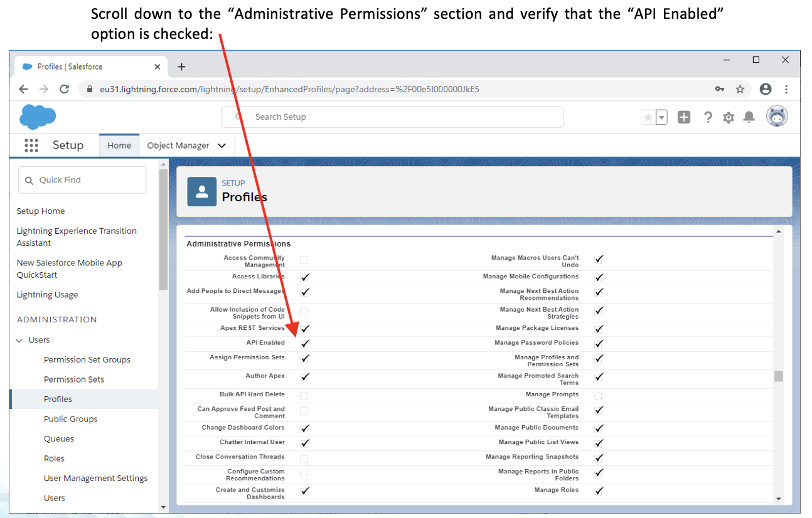Collapse the Users tree section
This screenshot has width=812, height=518.
click(x=19, y=340)
